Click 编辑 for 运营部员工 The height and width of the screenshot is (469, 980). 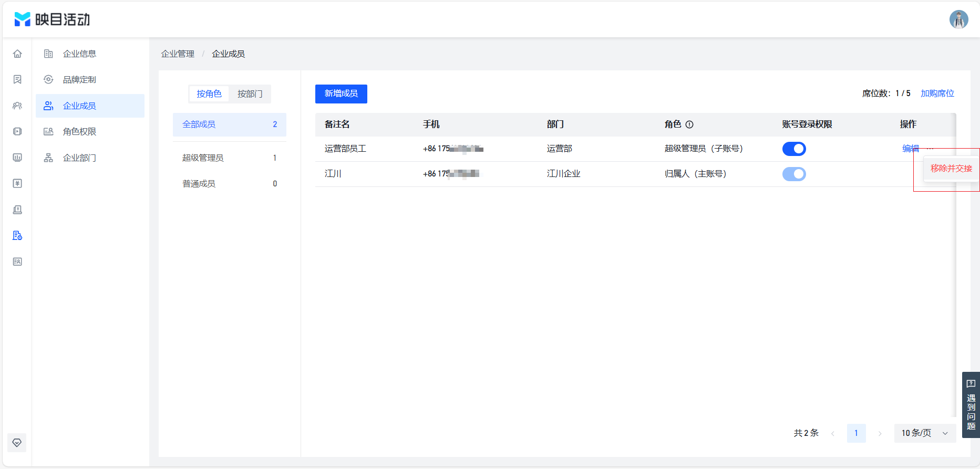click(911, 149)
